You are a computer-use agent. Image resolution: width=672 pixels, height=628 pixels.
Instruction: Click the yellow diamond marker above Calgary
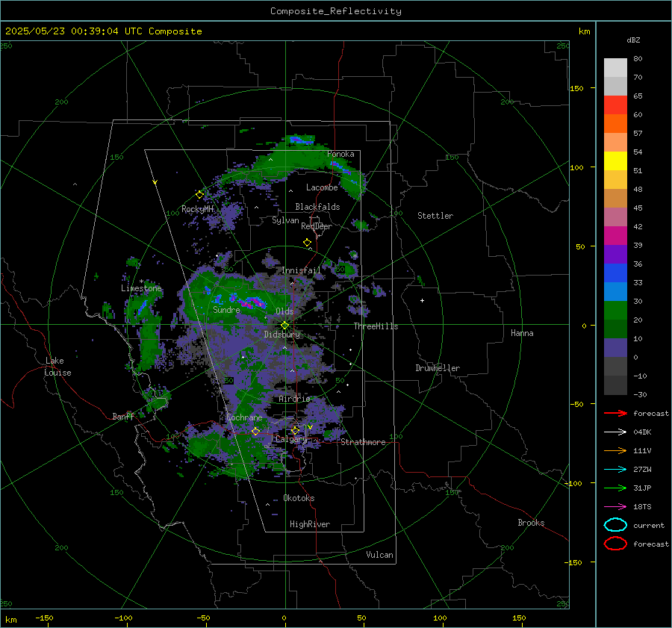(295, 430)
